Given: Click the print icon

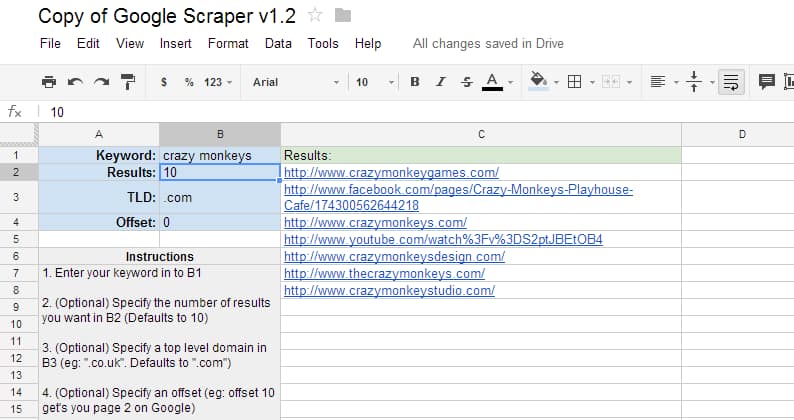Looking at the screenshot, I should pyautogui.click(x=48, y=82).
